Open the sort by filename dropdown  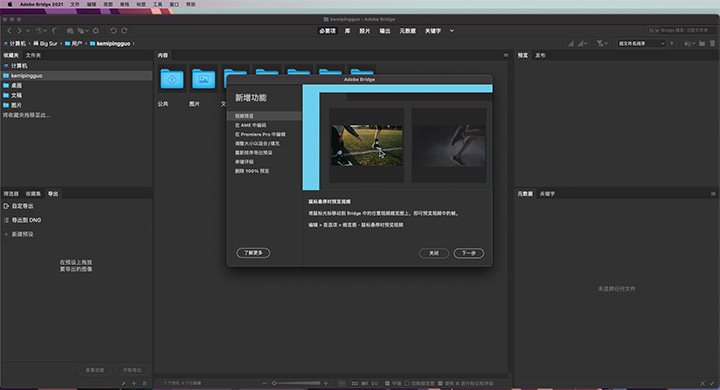click(641, 43)
